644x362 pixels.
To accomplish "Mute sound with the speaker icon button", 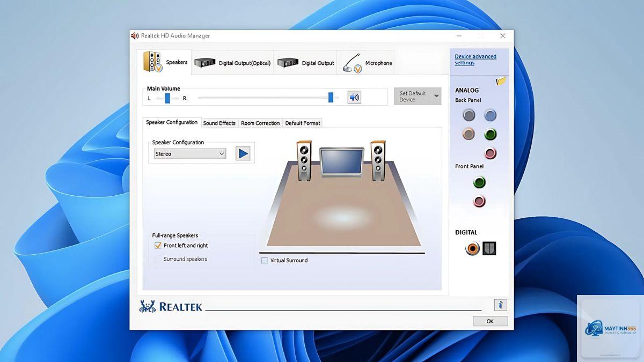I will coord(354,97).
